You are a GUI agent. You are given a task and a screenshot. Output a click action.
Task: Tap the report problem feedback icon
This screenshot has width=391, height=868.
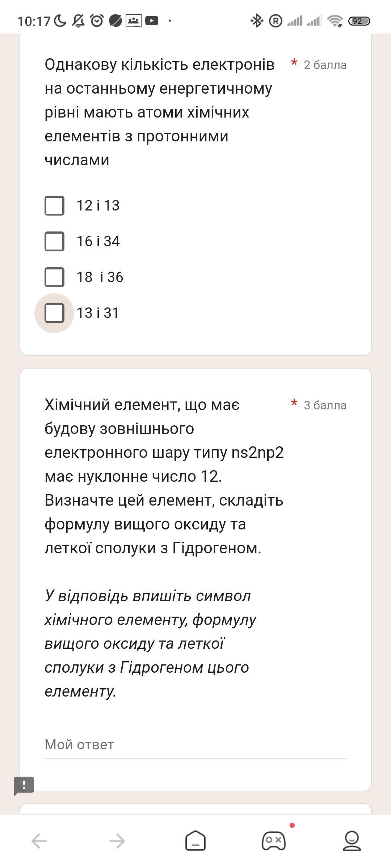coord(24,786)
